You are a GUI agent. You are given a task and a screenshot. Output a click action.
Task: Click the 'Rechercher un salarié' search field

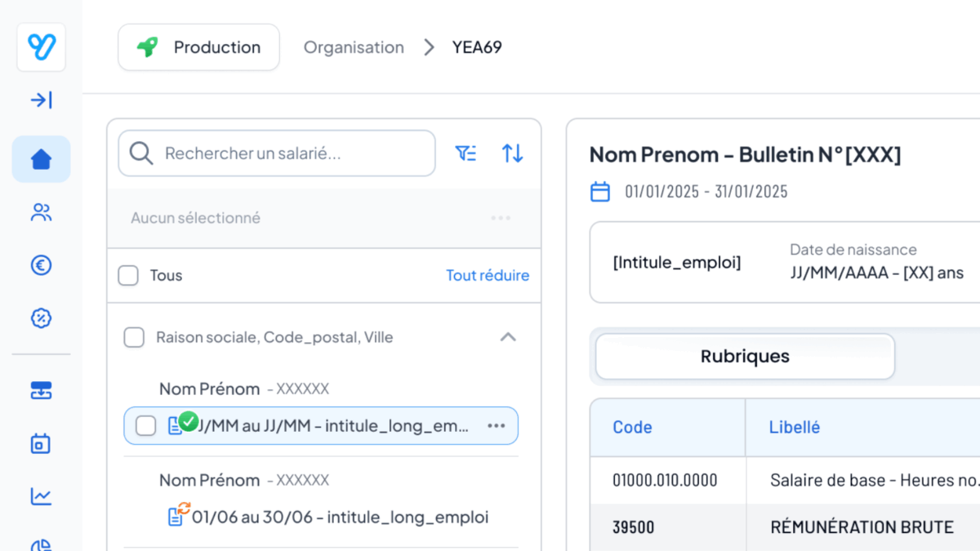286,153
